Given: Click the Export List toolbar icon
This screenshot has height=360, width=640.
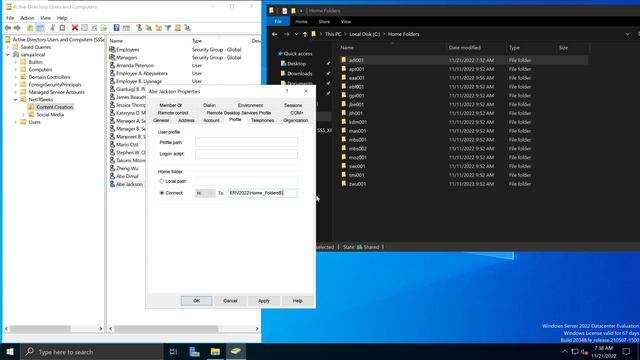Looking at the screenshot, I should pyautogui.click(x=104, y=28).
